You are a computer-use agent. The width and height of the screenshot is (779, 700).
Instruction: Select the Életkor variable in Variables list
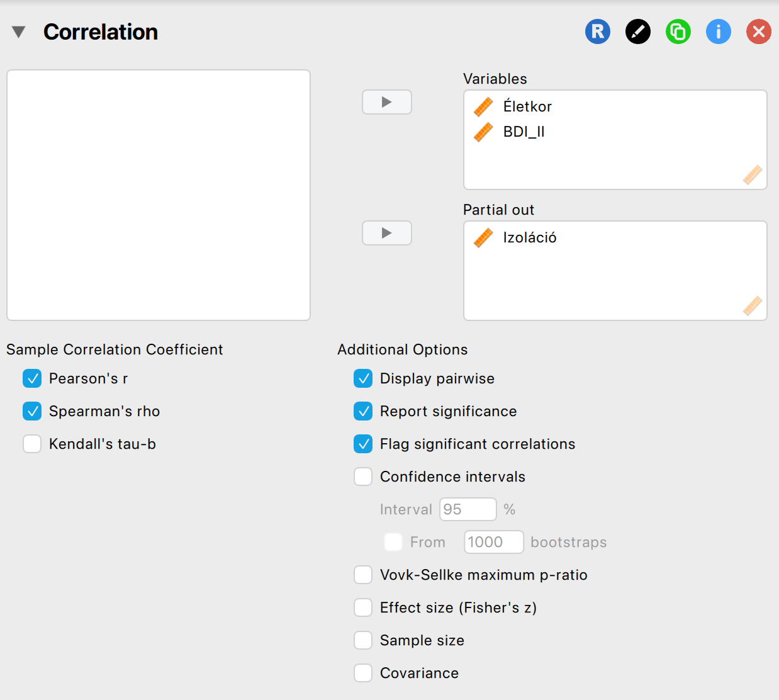(527, 107)
